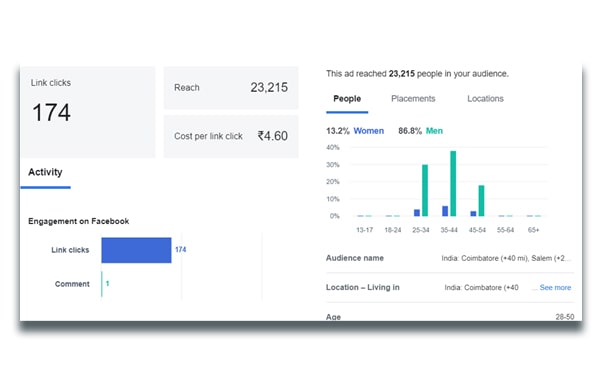This screenshot has height=381, width=602.
Task: Click the Women bar for 45-54
Action: (473, 214)
